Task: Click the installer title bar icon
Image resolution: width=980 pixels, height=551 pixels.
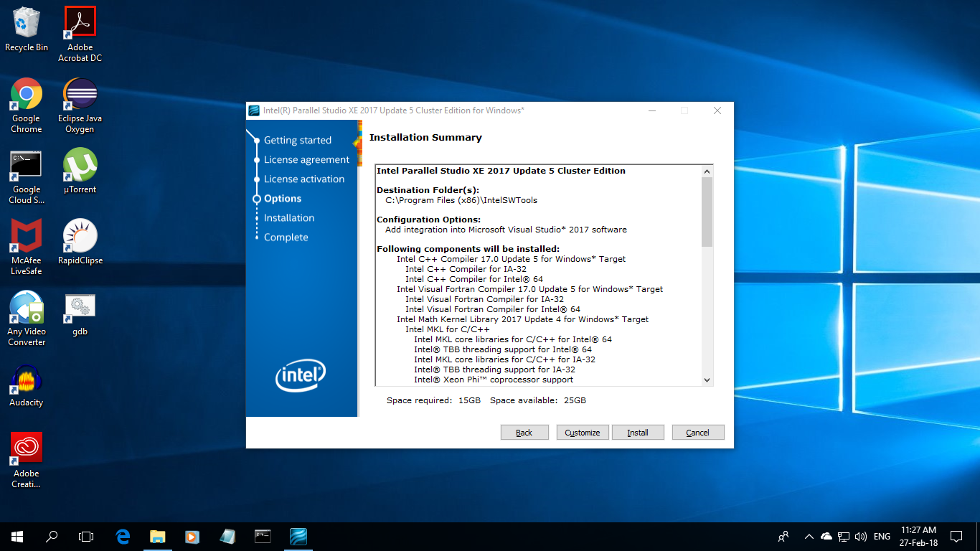Action: 254,110
